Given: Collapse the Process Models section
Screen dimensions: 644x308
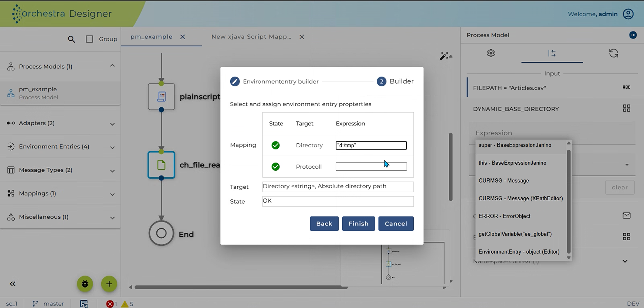Looking at the screenshot, I should pos(112,66).
